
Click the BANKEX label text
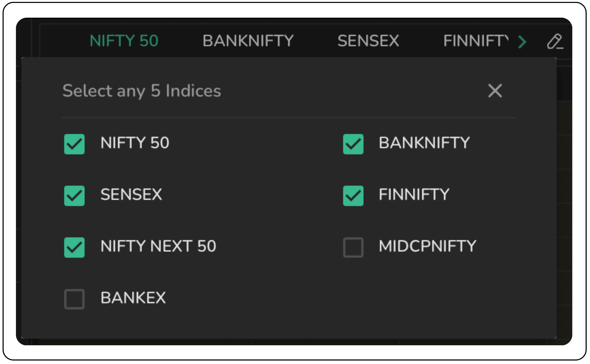pyautogui.click(x=133, y=298)
